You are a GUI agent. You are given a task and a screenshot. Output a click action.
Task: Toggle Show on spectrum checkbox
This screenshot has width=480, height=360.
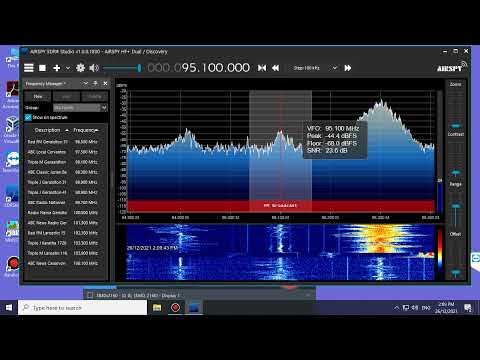click(x=28, y=117)
